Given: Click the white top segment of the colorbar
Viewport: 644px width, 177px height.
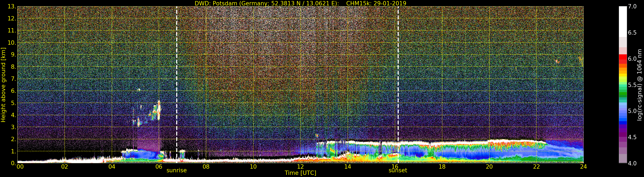Looking at the screenshot, I should point(623,21).
